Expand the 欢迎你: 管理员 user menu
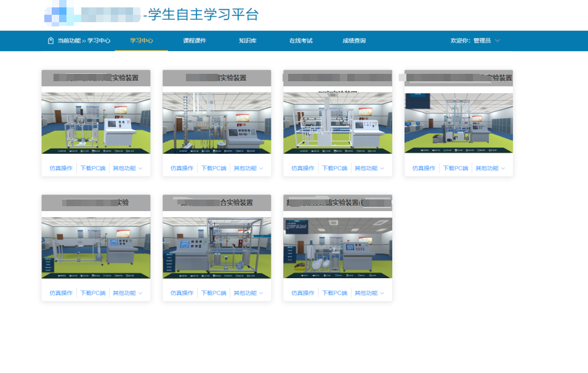The width and height of the screenshot is (588, 373). (471, 41)
